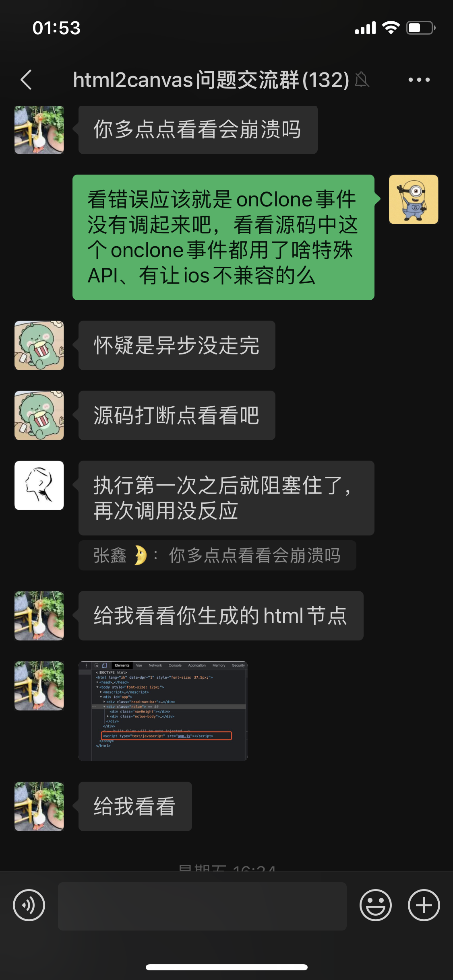Tap the message 给我看看你生成的html节点
The height and width of the screenshot is (980, 453).
(221, 616)
